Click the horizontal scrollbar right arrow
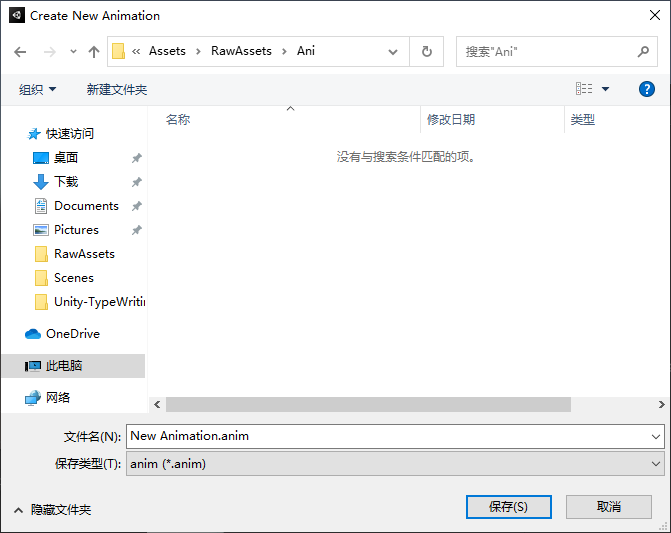This screenshot has height=533, width=671. pos(662,404)
